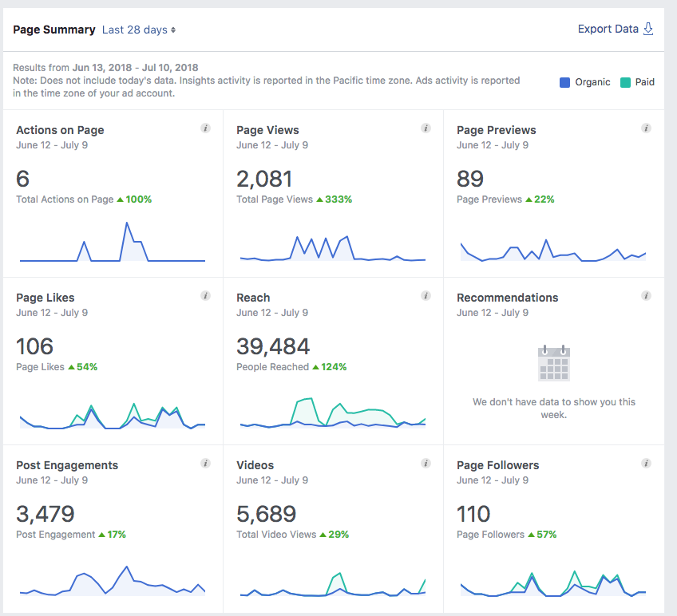Click the info icon on Page Likes card
Image resolution: width=677 pixels, height=616 pixels.
click(205, 296)
